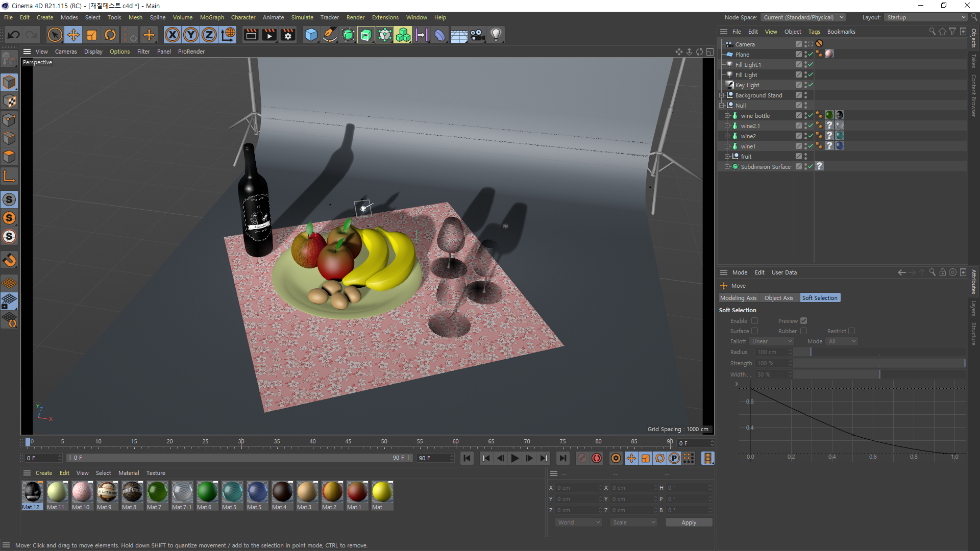This screenshot has width=980, height=551.
Task: Toggle X axis lock icon
Action: pyautogui.click(x=173, y=35)
